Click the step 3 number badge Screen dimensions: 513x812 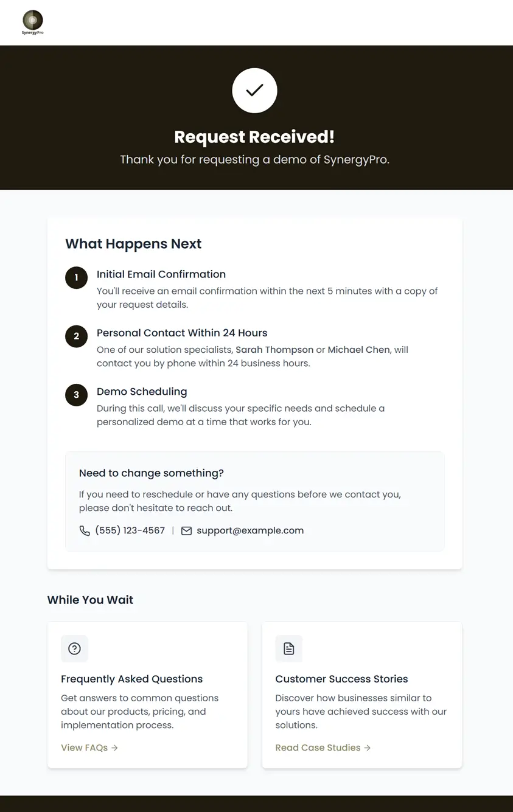point(76,395)
